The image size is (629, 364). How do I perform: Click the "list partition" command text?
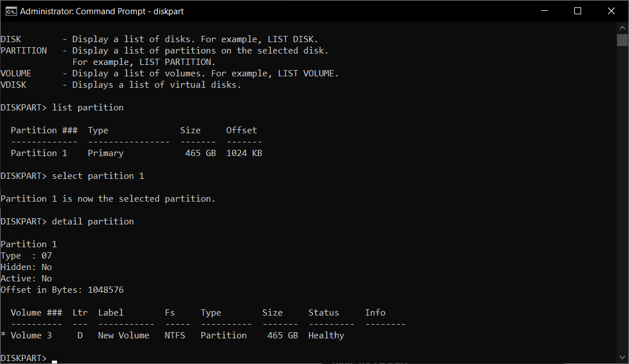88,108
